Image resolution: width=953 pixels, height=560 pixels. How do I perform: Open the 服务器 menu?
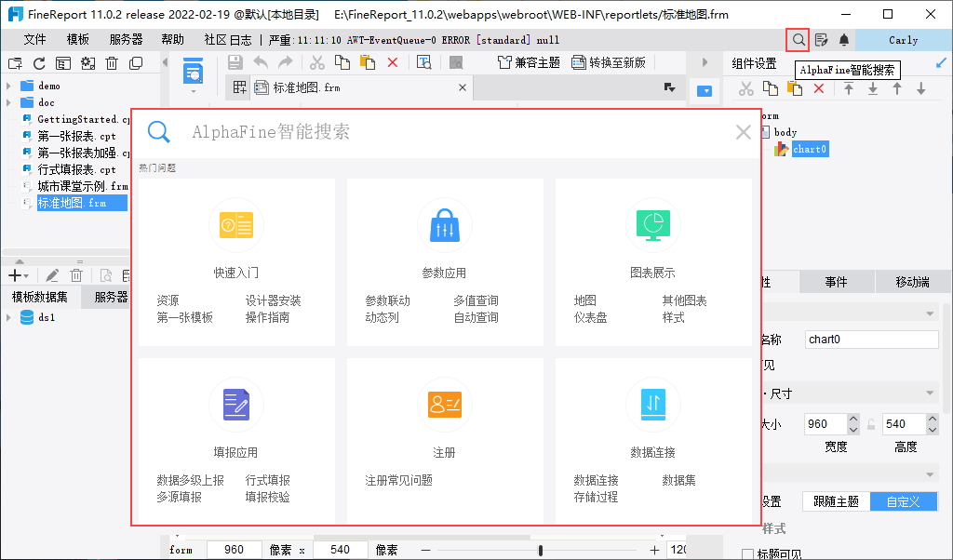pos(126,39)
